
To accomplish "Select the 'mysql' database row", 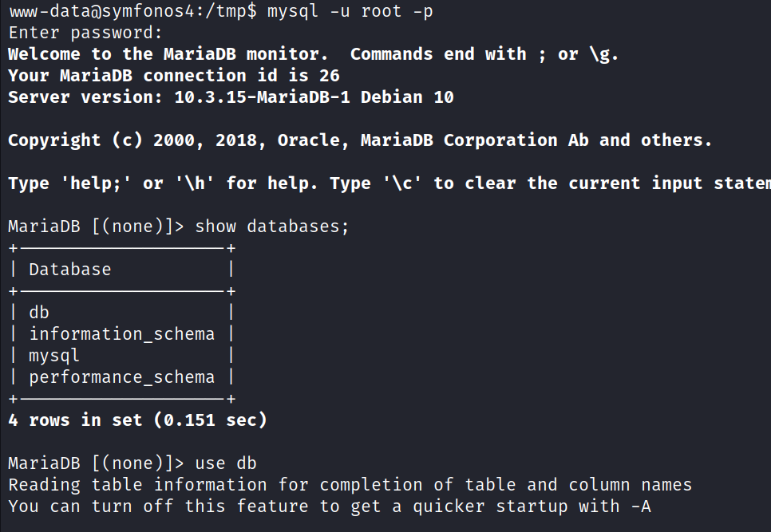I will point(54,356).
